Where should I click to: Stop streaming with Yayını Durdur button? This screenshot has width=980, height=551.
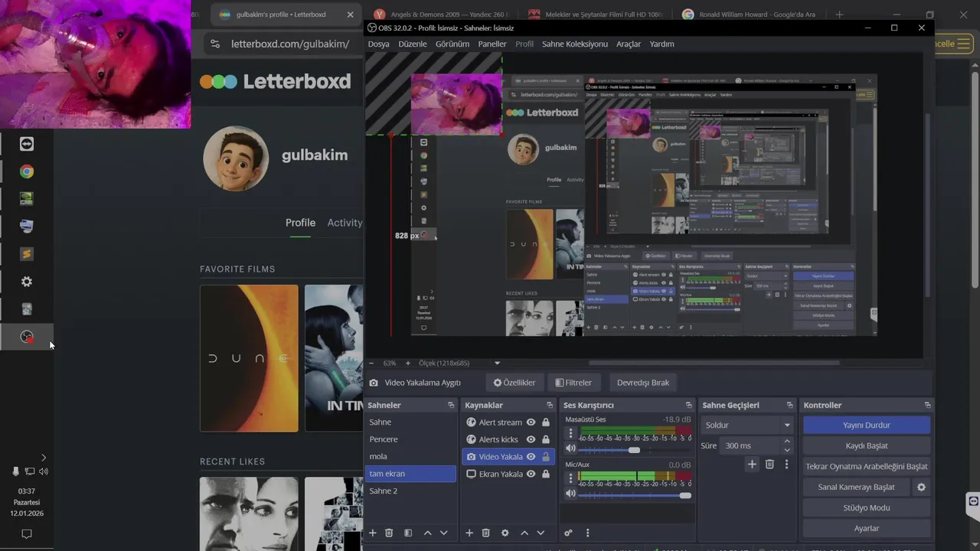pos(867,425)
